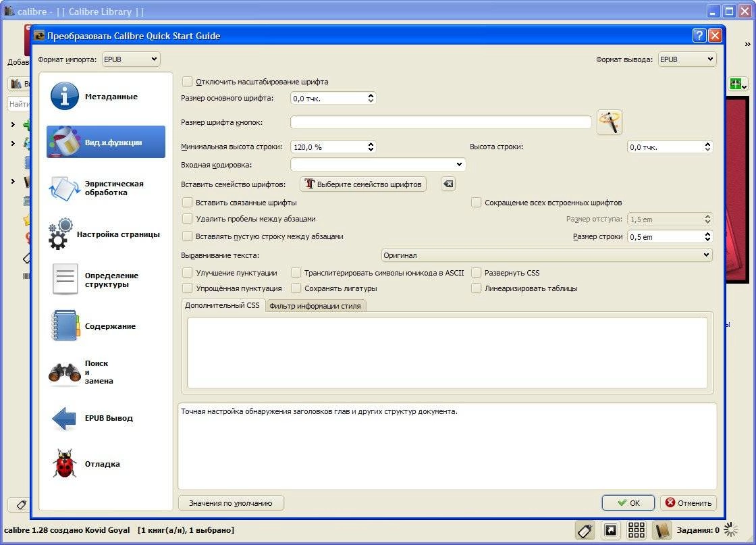This screenshot has width=756, height=545.
Task: Open Поиск и замена section
Action: click(x=105, y=372)
